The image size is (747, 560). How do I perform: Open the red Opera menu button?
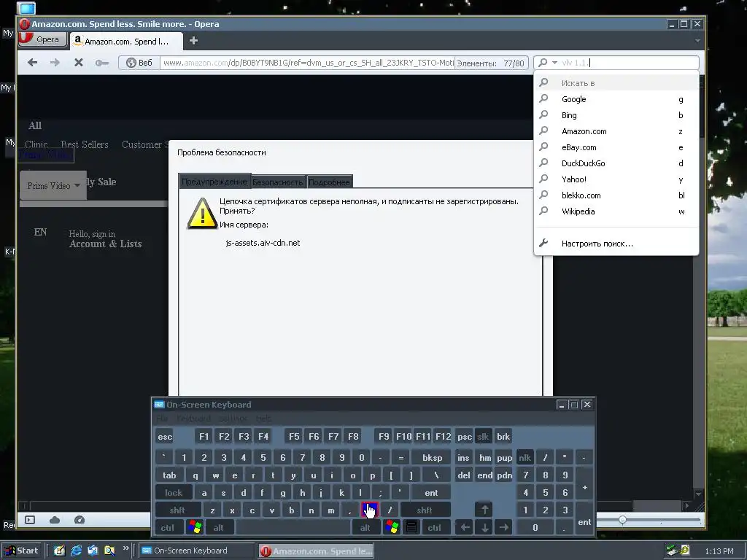42,39
